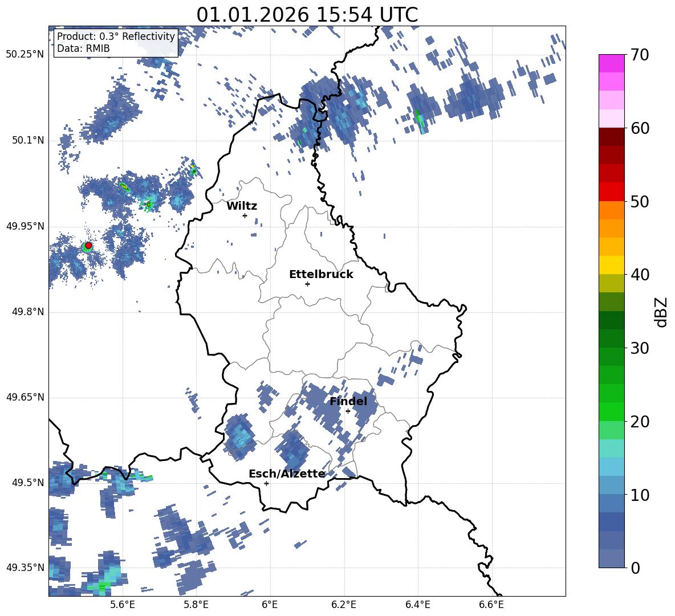Screen dimensions: 675x616
Task: Click the Ettelbruck station cross marker
Action: pyautogui.click(x=307, y=284)
